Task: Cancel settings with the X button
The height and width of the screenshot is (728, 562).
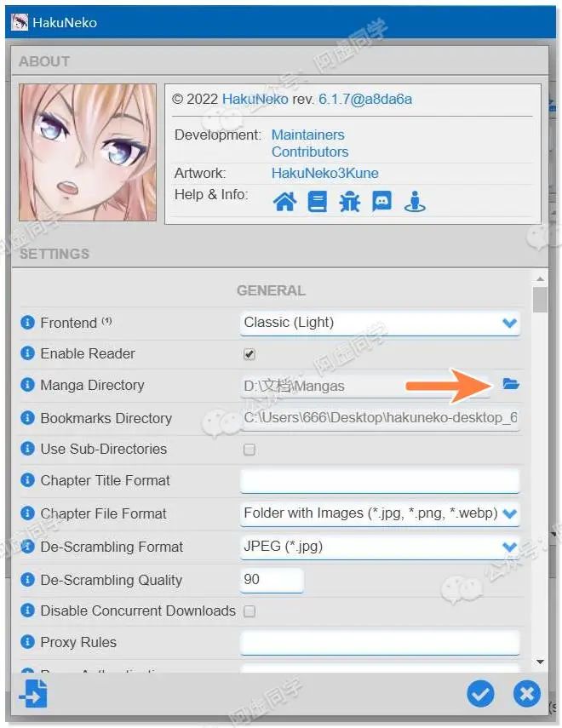Action: 527,694
